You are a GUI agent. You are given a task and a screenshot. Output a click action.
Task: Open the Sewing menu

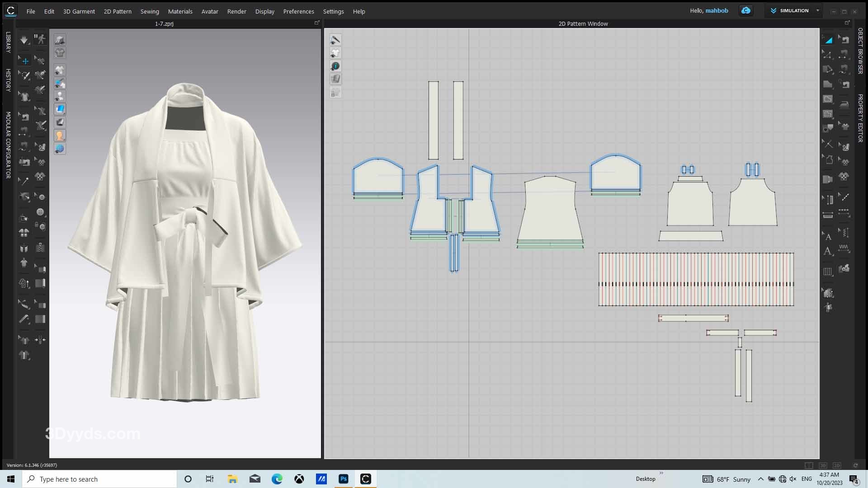pos(149,11)
